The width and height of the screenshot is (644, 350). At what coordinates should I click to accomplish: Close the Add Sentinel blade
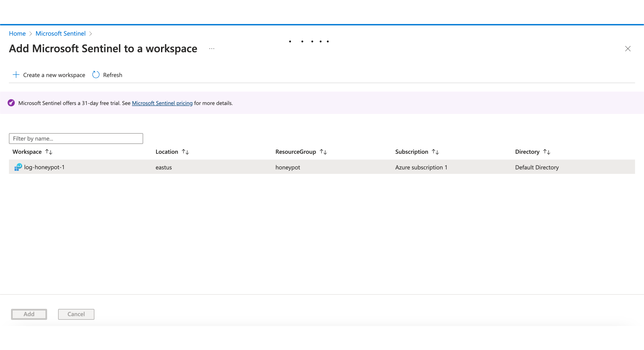click(x=628, y=48)
